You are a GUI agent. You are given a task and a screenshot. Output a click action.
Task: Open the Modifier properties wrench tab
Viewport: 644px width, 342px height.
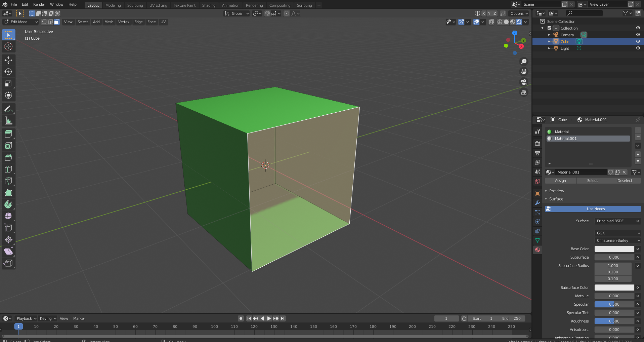point(538,203)
